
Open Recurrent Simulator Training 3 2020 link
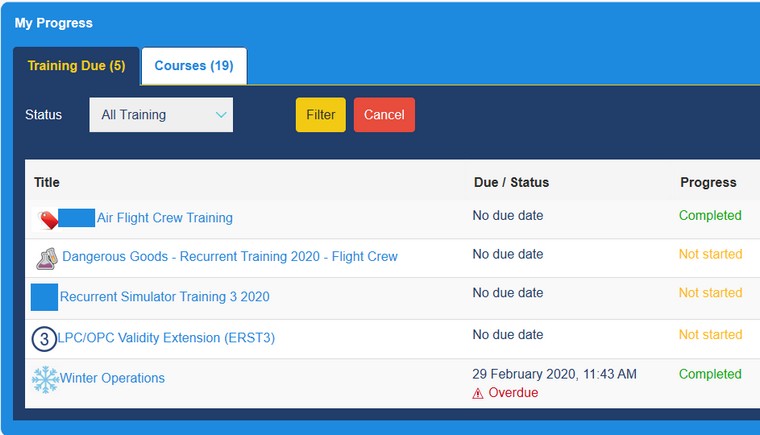pyautogui.click(x=164, y=297)
